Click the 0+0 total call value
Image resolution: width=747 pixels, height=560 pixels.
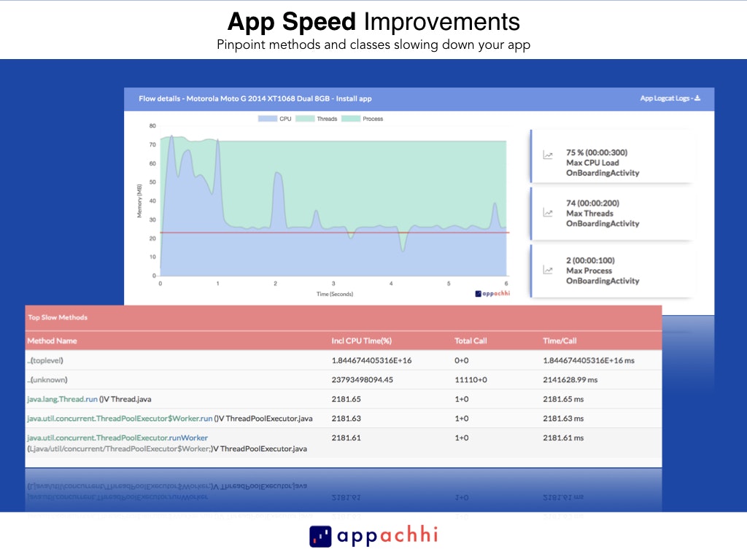(462, 360)
